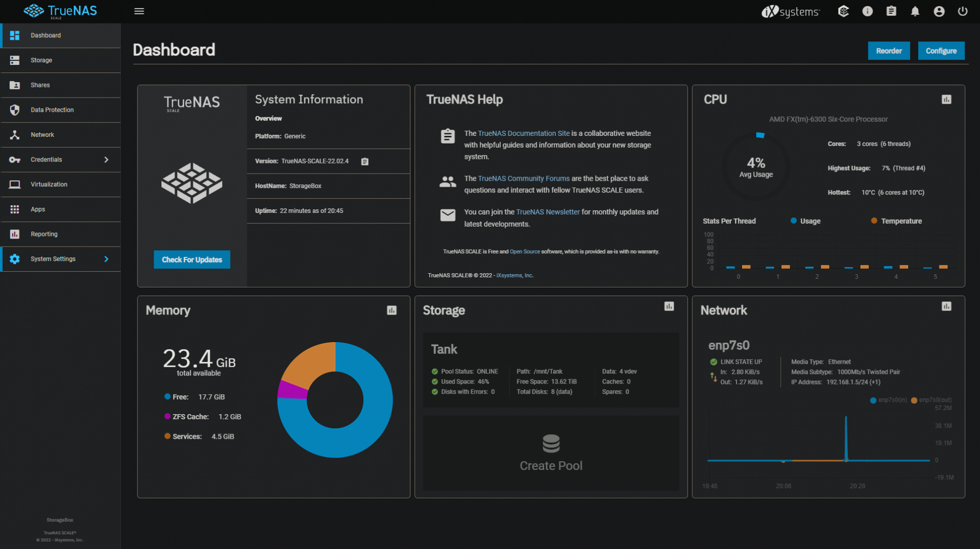980x549 pixels.
Task: Click the Reporting chart icon in the sidebar
Action: point(15,234)
